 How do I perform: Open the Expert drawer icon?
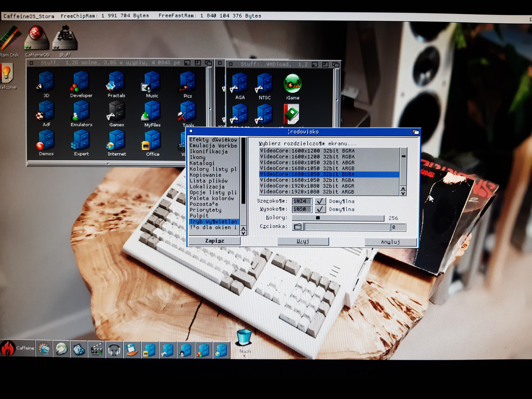(81, 140)
